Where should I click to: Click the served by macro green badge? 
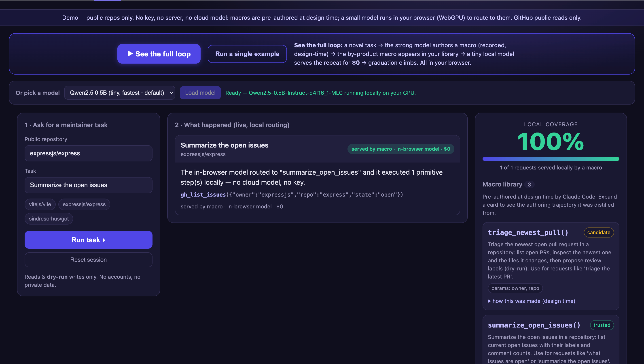(400, 149)
